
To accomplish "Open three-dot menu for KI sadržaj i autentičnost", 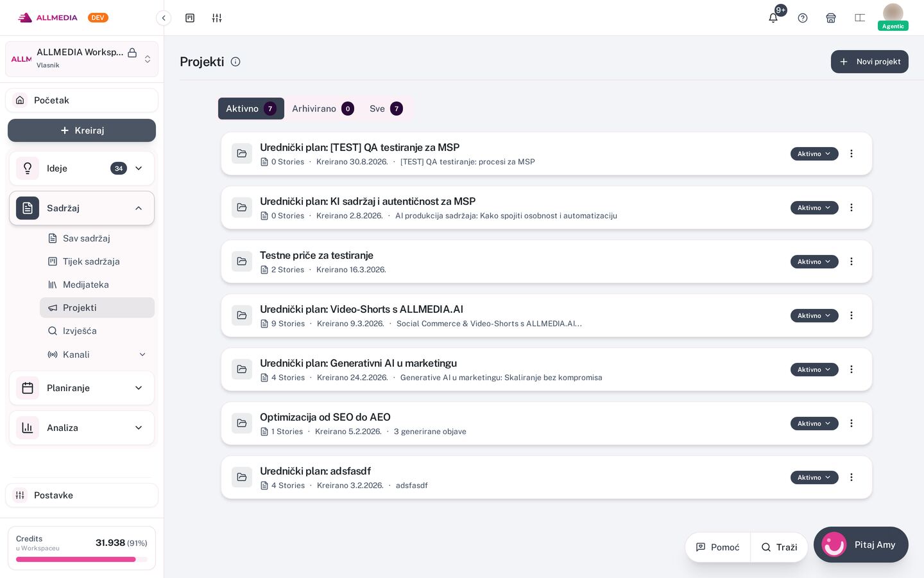I will pyautogui.click(x=851, y=207).
